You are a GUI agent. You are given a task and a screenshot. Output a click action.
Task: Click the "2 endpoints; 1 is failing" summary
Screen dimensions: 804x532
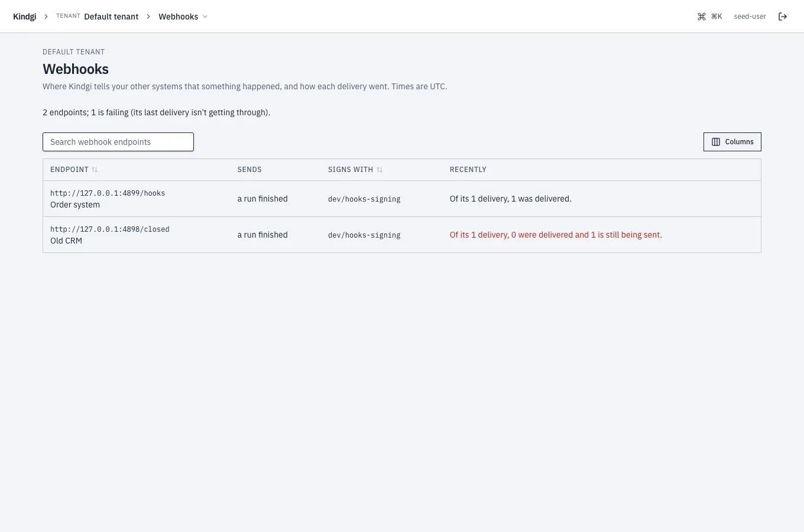(157, 112)
